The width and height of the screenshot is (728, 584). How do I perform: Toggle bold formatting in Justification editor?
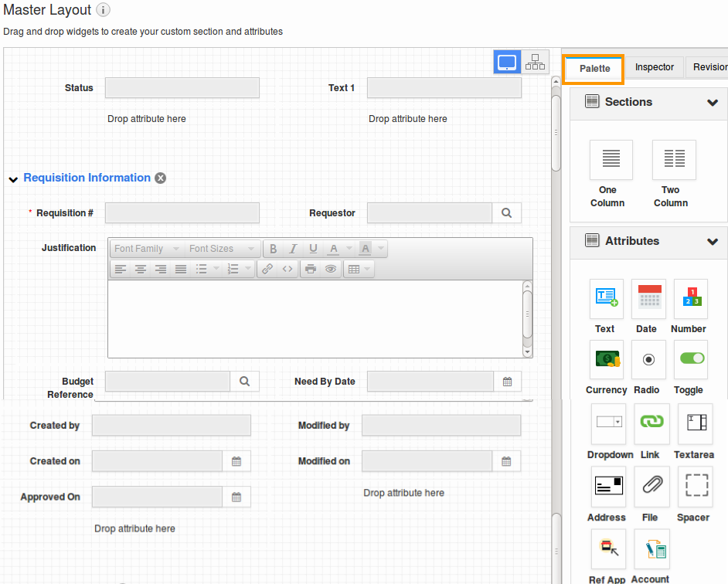(x=273, y=249)
